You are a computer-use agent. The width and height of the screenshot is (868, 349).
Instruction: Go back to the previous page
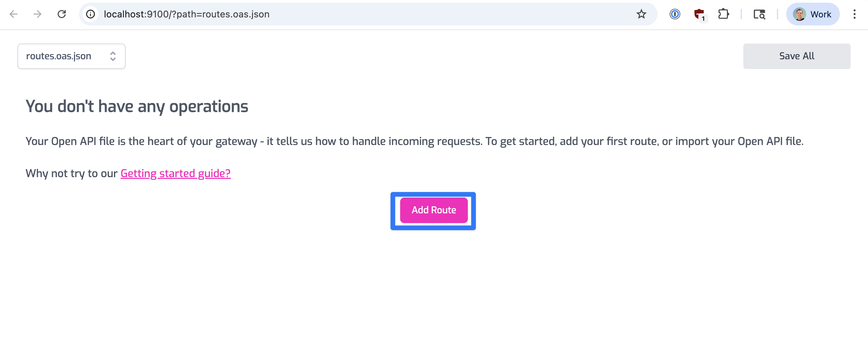coord(13,14)
